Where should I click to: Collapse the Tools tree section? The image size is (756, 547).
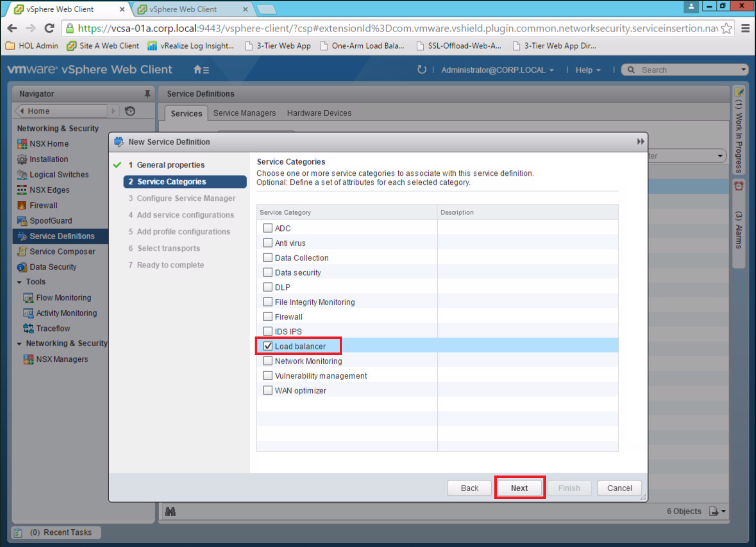(20, 282)
